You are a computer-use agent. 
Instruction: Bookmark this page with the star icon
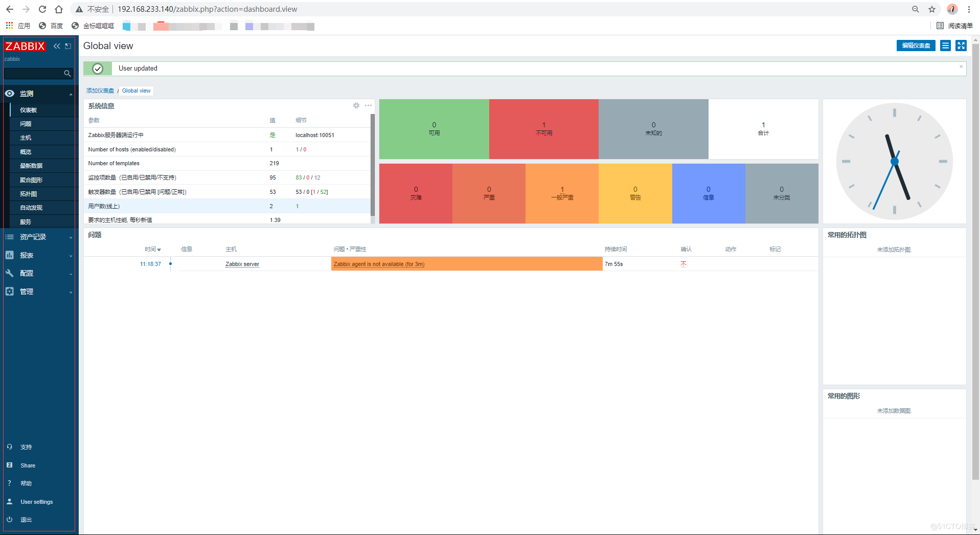click(x=932, y=9)
